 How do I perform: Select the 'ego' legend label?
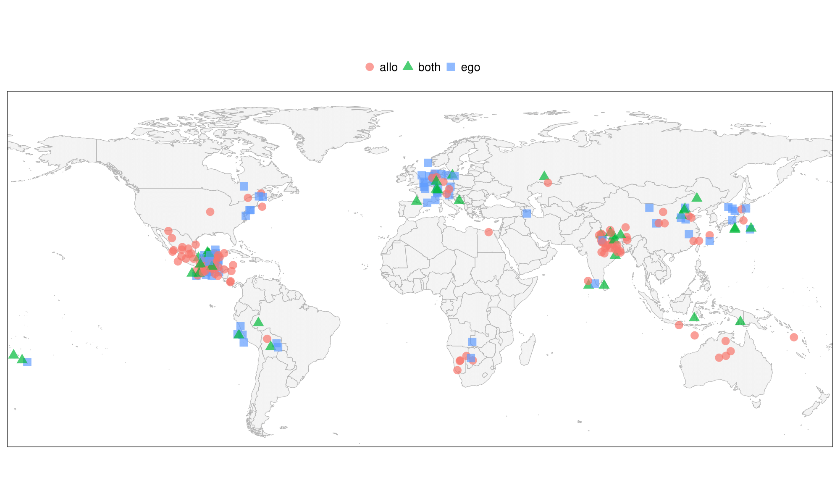click(470, 68)
